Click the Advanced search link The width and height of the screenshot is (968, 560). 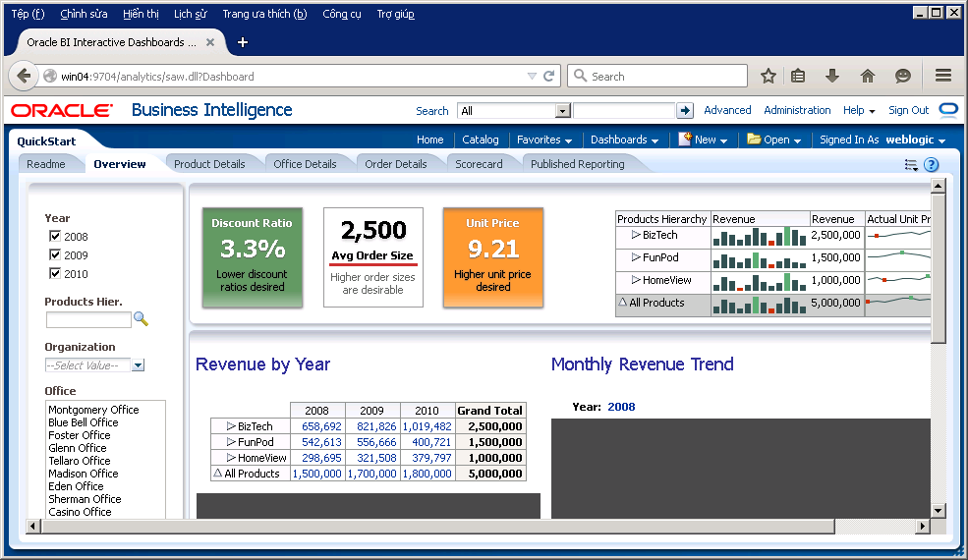pyautogui.click(x=727, y=110)
